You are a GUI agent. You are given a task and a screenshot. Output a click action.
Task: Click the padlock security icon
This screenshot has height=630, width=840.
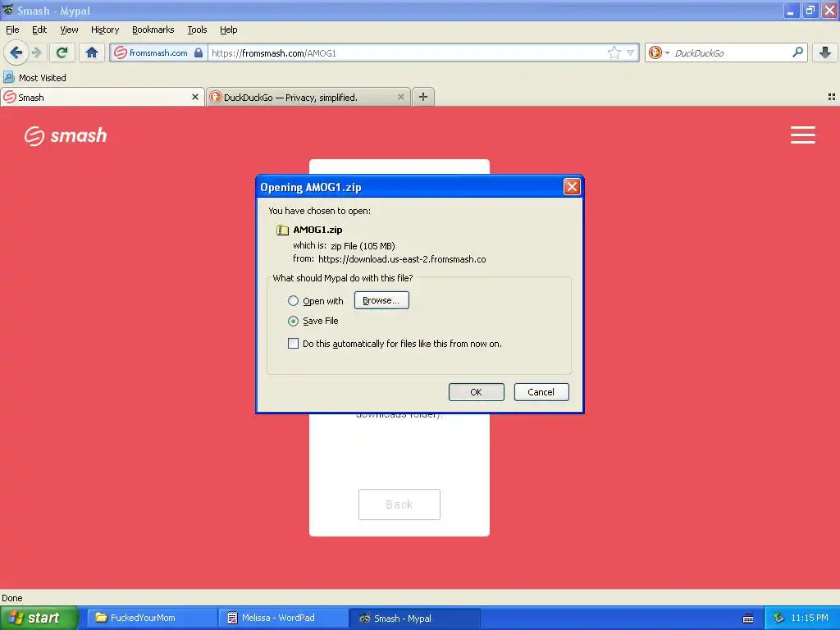[199, 52]
